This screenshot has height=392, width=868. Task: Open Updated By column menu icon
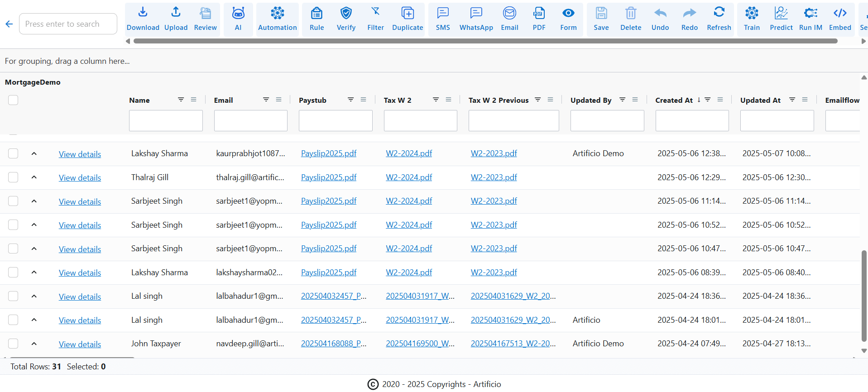coord(635,100)
